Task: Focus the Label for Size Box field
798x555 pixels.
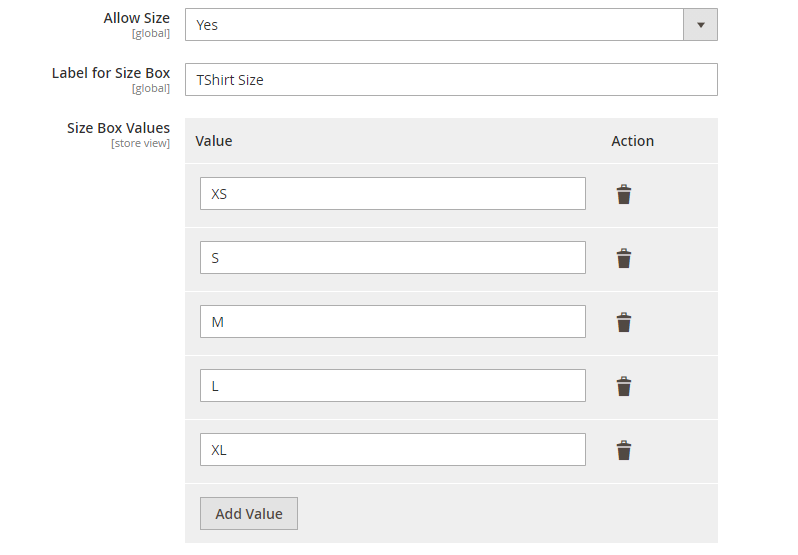Action: pyautogui.click(x=451, y=80)
